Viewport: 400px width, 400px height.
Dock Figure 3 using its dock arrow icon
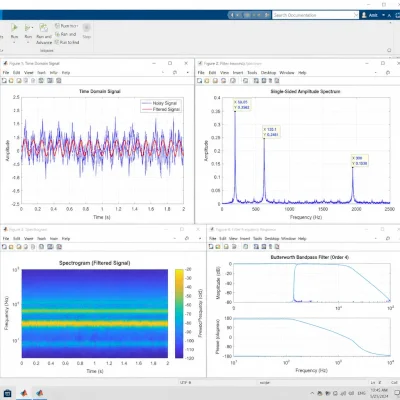(x=187, y=238)
